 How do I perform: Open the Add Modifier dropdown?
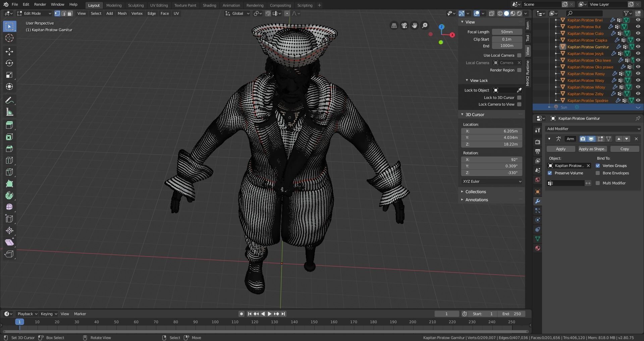pyautogui.click(x=593, y=129)
